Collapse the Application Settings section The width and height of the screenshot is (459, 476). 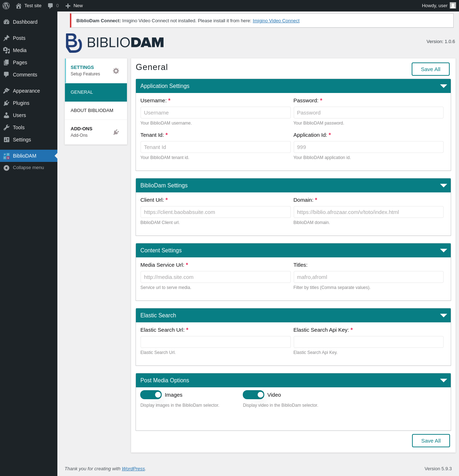(x=444, y=86)
